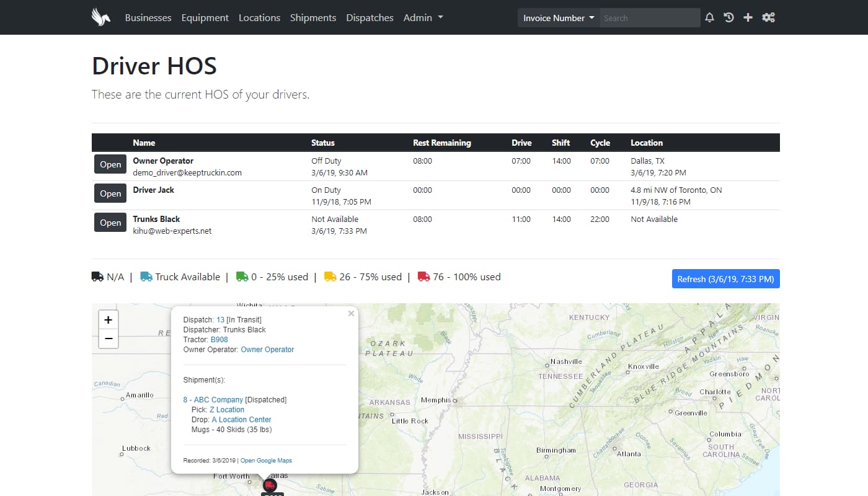Screen dimensions: 868x496
Task: Open the settings gears icon
Action: (768, 18)
